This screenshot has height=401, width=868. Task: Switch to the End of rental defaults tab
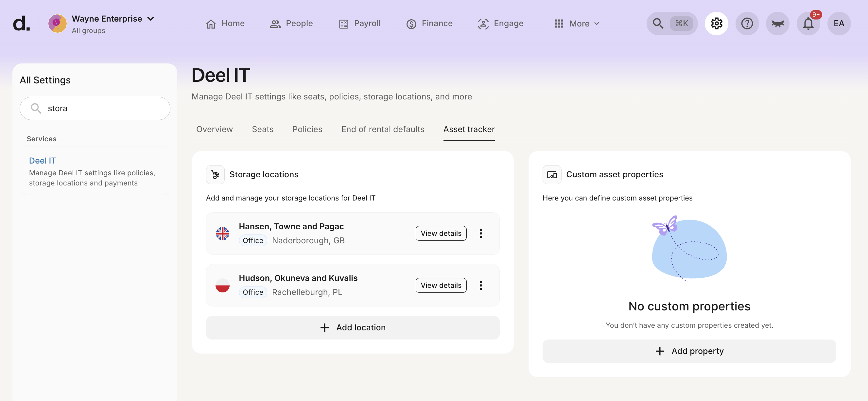point(383,130)
